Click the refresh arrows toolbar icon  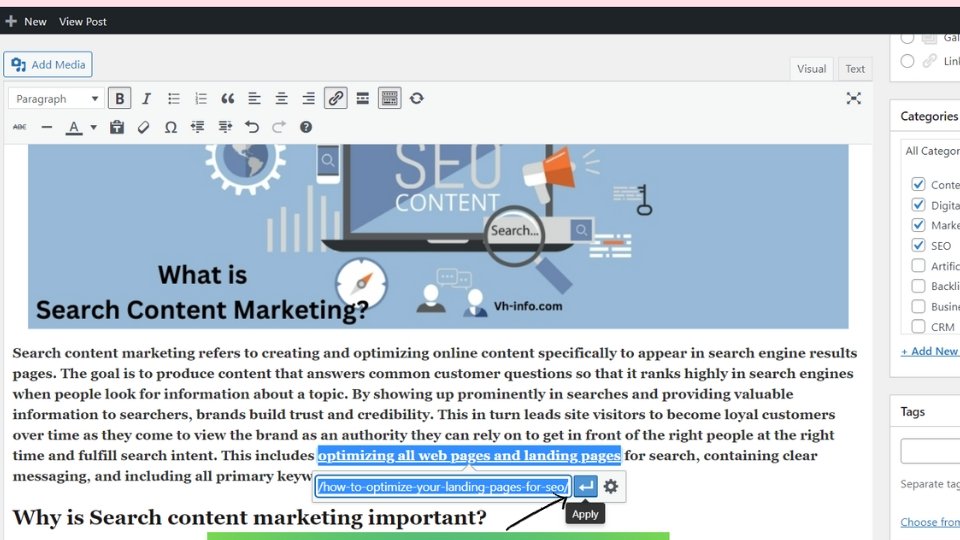[417, 99]
